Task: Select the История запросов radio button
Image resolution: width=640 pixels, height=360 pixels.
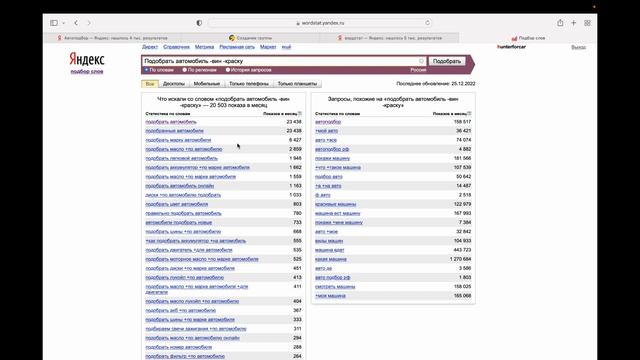Action: coord(228,70)
